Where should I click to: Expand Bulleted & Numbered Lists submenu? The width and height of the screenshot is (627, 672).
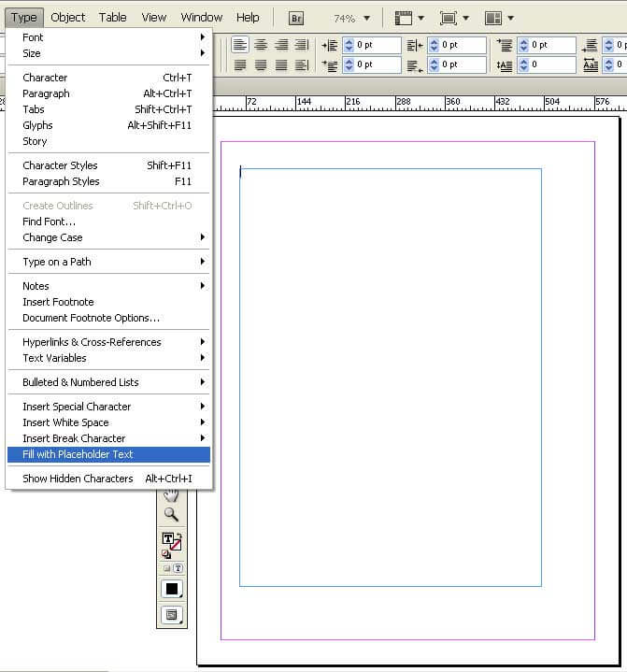coord(108,382)
